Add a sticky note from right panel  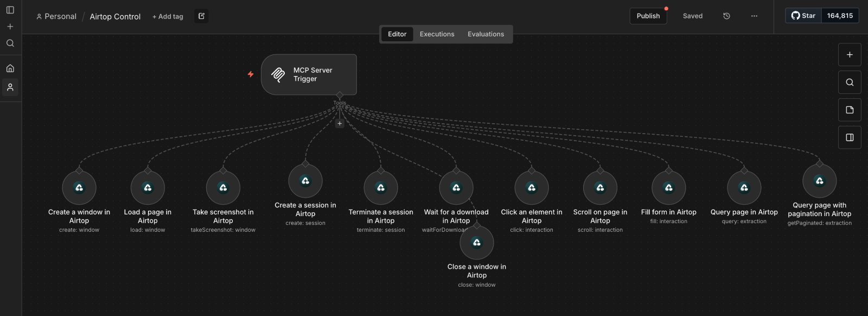coord(850,110)
